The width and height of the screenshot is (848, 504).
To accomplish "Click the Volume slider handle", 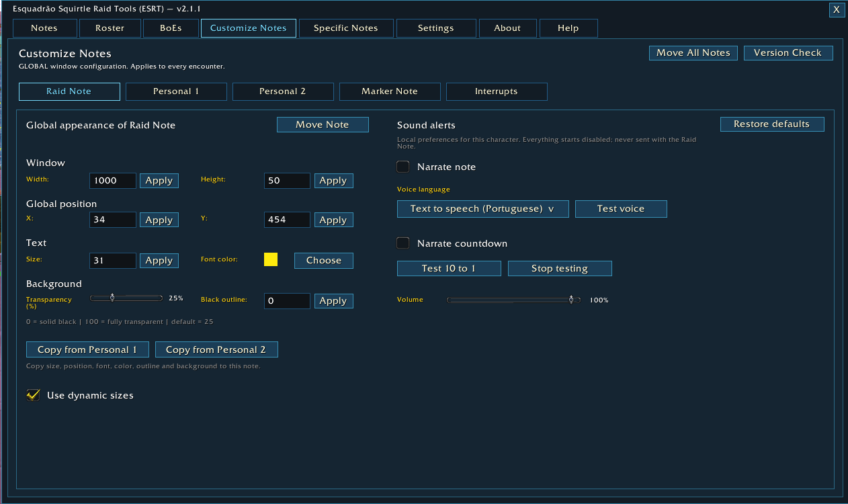I will coord(571,300).
